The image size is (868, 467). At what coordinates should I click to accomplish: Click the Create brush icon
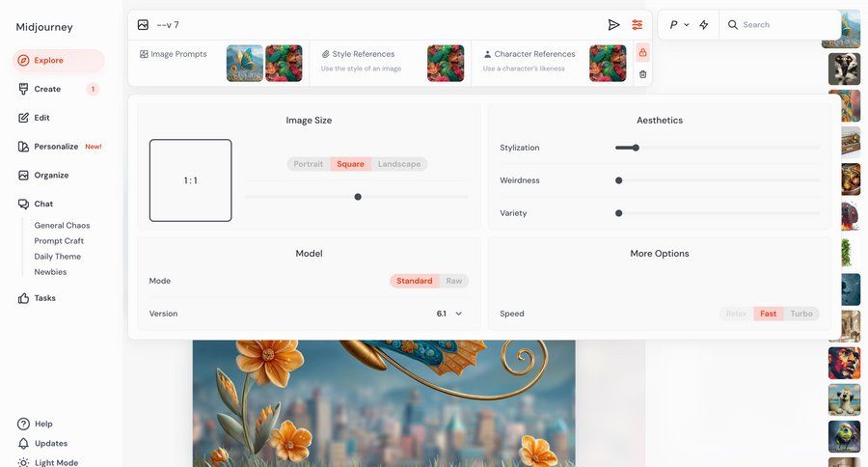23,89
